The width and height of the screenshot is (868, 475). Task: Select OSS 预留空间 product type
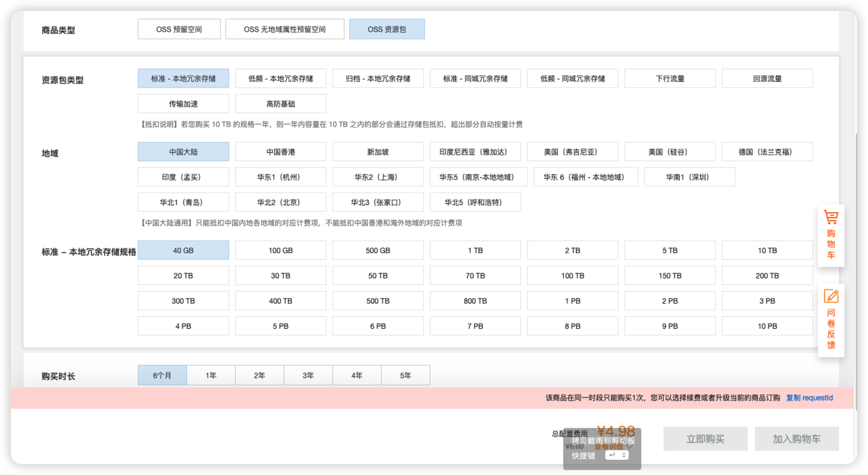[179, 29]
